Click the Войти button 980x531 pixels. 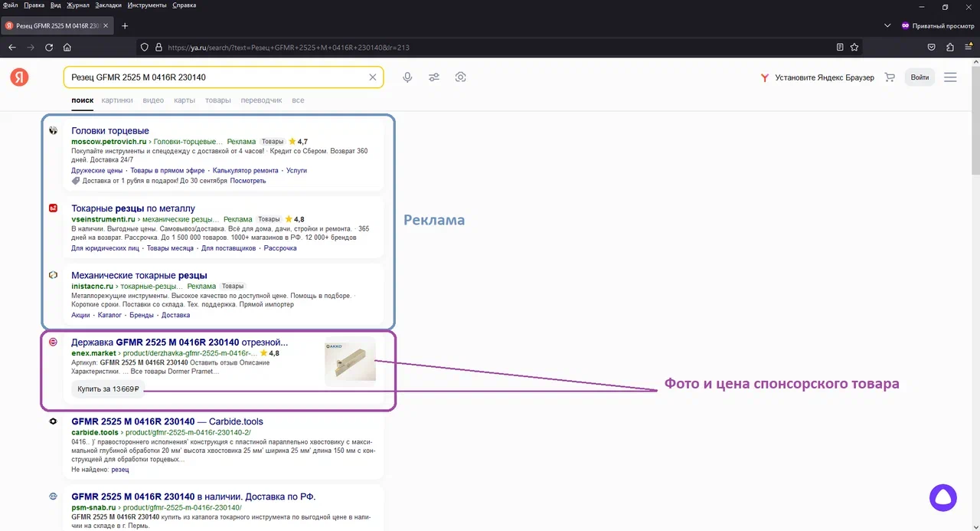pos(920,77)
